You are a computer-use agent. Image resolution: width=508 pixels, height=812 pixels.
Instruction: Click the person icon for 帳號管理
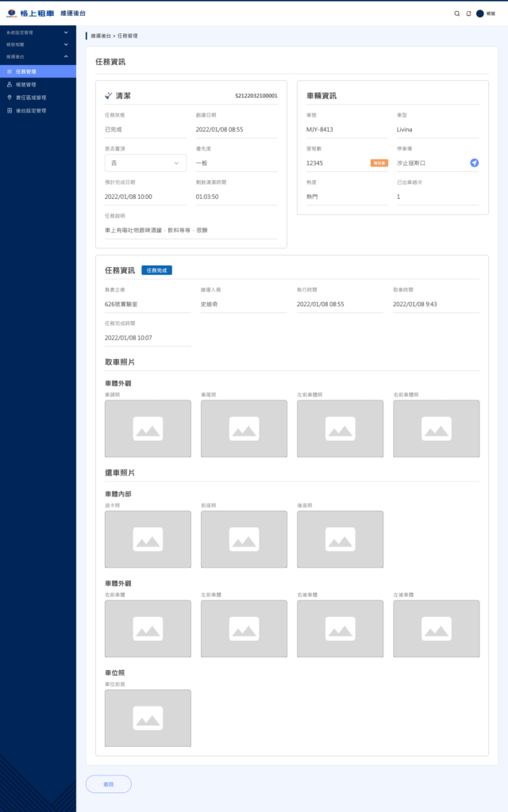[x=10, y=84]
